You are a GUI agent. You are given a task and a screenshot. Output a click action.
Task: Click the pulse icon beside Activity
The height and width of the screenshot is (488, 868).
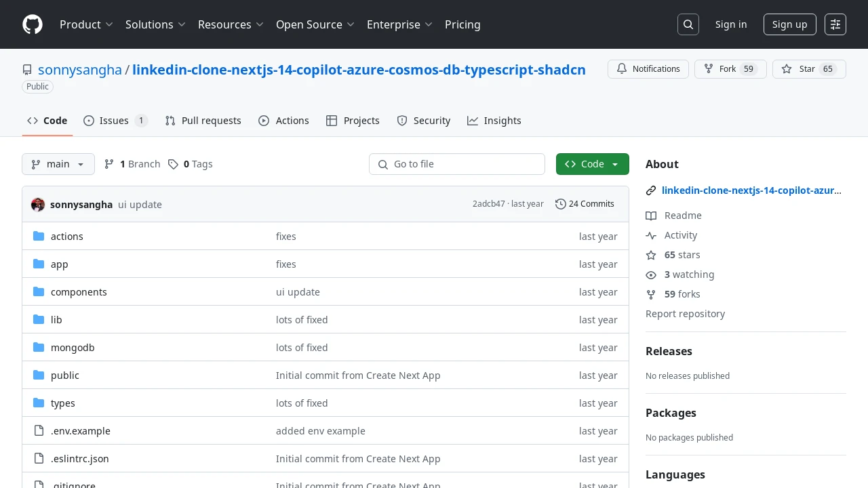651,235
